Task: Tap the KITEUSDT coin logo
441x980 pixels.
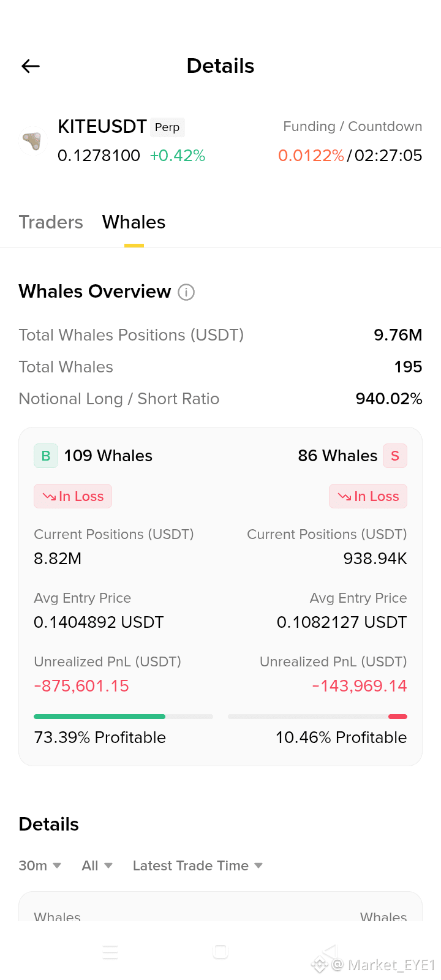Action: [32, 141]
